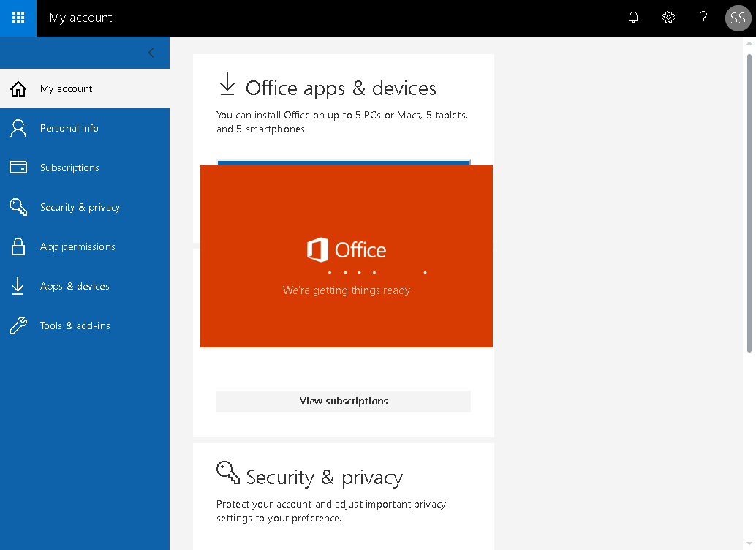The height and width of the screenshot is (550, 756).
Task: Open Security & privacy sidebar item
Action: (x=85, y=207)
